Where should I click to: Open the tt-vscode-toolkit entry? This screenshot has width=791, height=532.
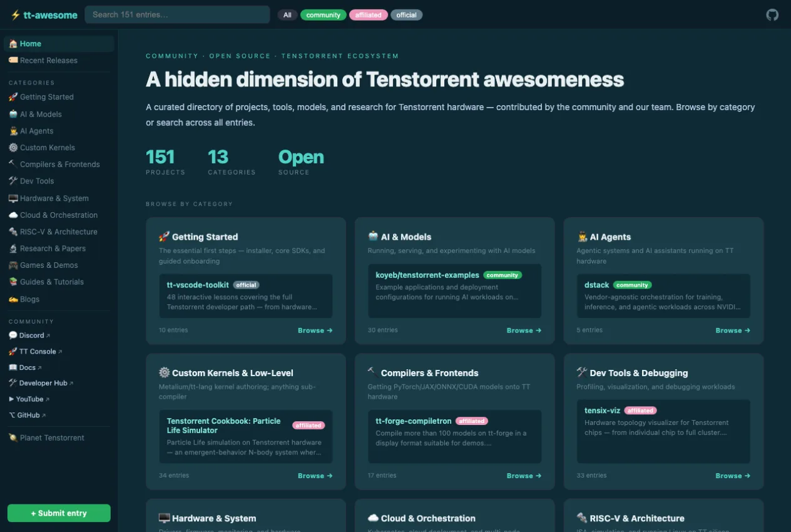pyautogui.click(x=198, y=285)
